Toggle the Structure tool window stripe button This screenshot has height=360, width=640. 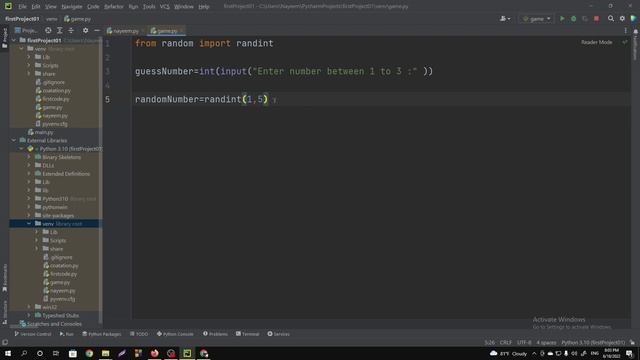(x=4, y=312)
